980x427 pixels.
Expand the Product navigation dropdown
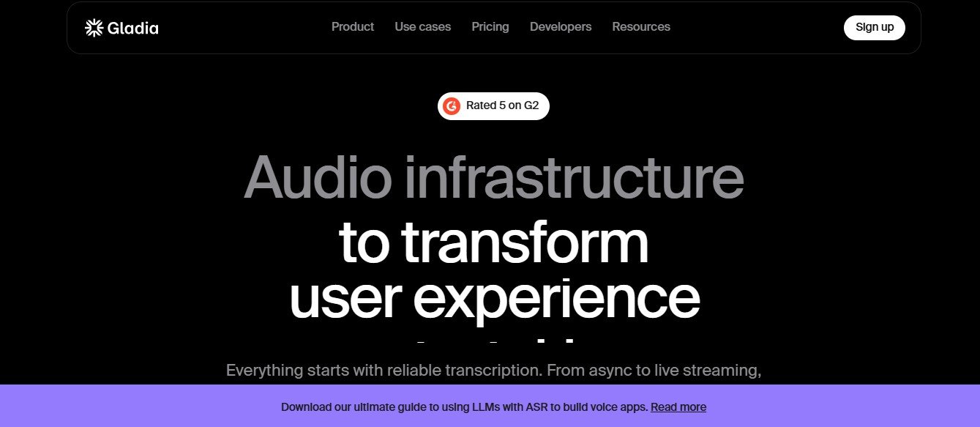point(352,27)
